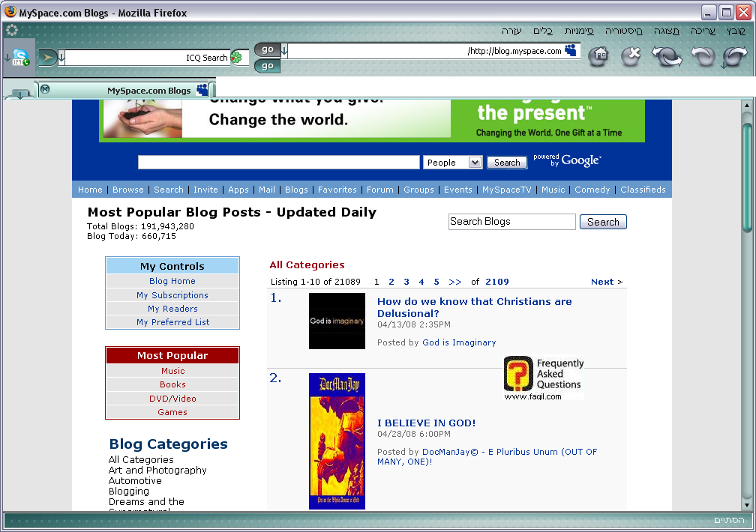Click the ICQ flower icon in search box

236,58
